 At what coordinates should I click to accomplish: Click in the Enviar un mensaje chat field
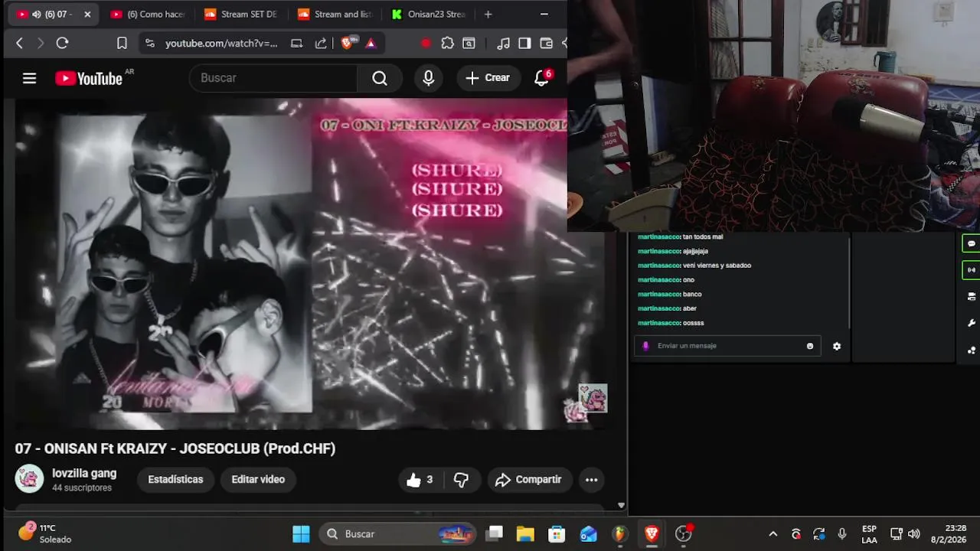click(x=727, y=346)
